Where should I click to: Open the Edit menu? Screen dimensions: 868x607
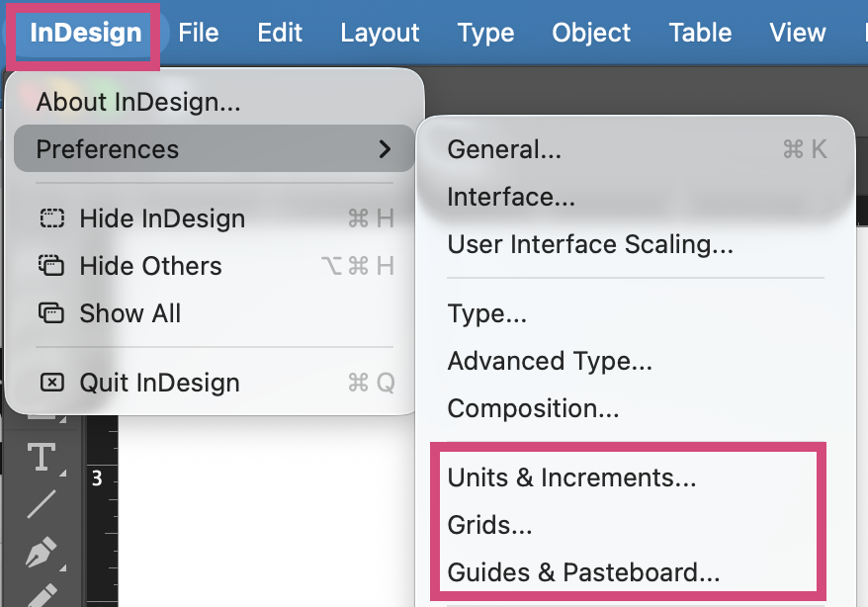coord(280,33)
